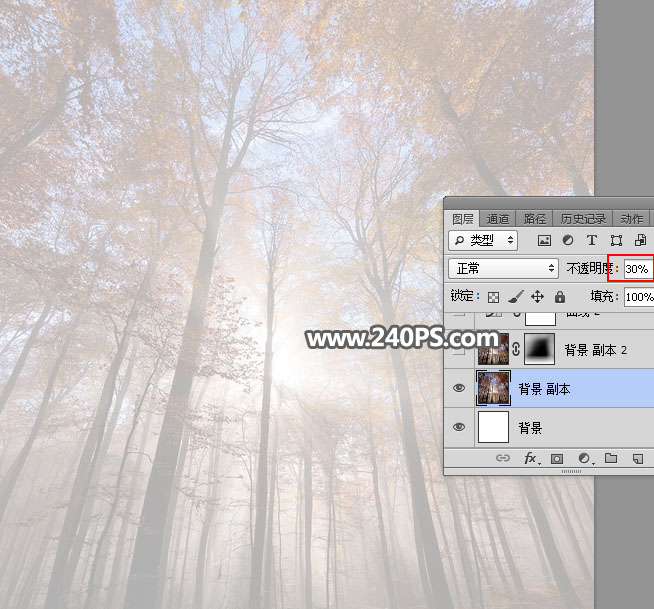Create new fill or adjustment layer

pos(584,459)
